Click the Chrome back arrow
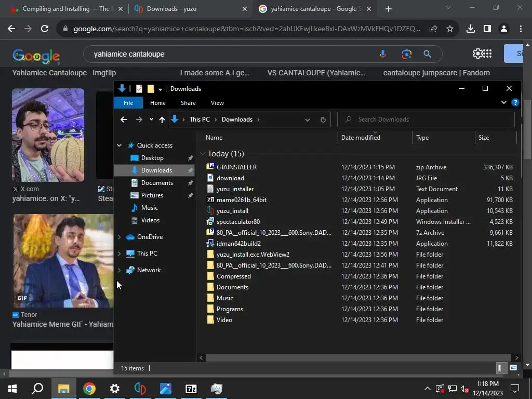The height and width of the screenshot is (399, 532). pos(11,29)
